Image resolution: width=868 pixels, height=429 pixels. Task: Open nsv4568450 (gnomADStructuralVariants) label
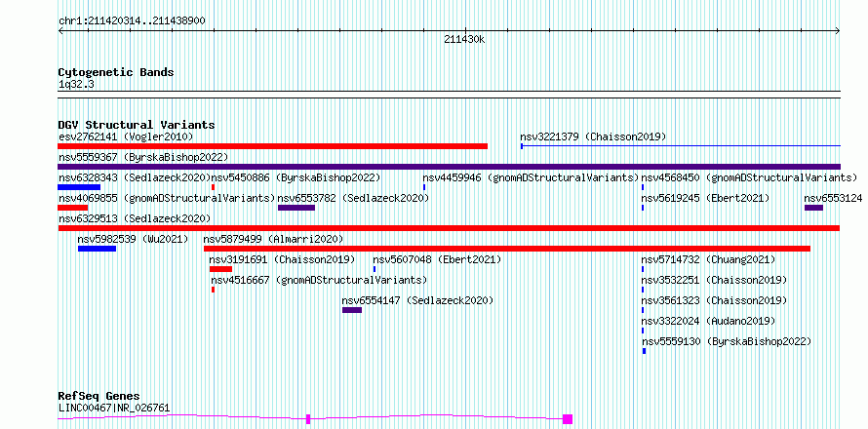(x=749, y=177)
